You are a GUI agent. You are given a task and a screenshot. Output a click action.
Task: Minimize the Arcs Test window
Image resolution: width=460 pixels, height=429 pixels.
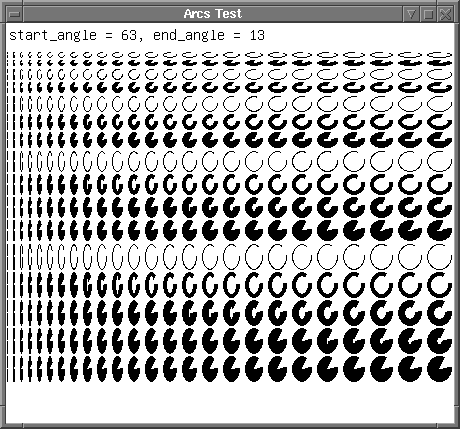tap(411, 14)
